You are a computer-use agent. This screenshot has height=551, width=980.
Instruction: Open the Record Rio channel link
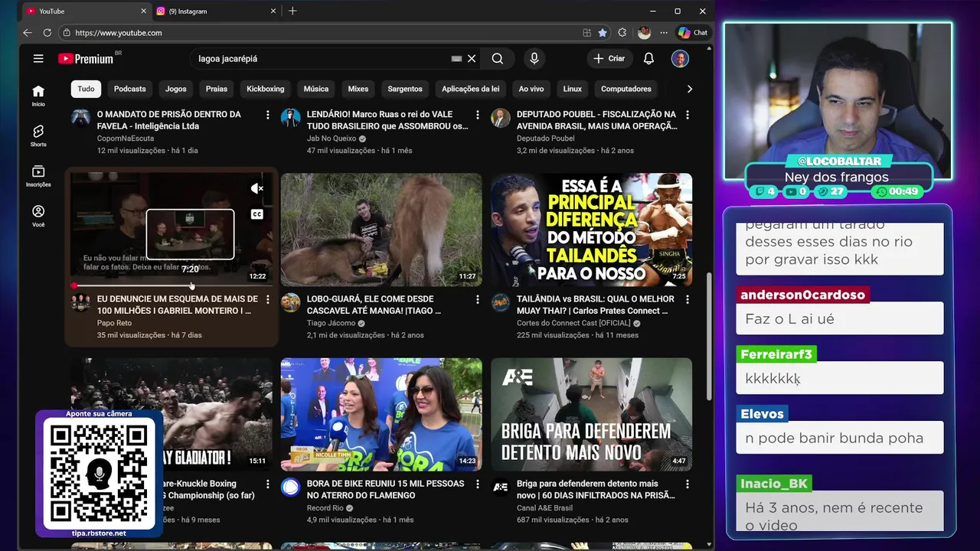pyautogui.click(x=325, y=508)
